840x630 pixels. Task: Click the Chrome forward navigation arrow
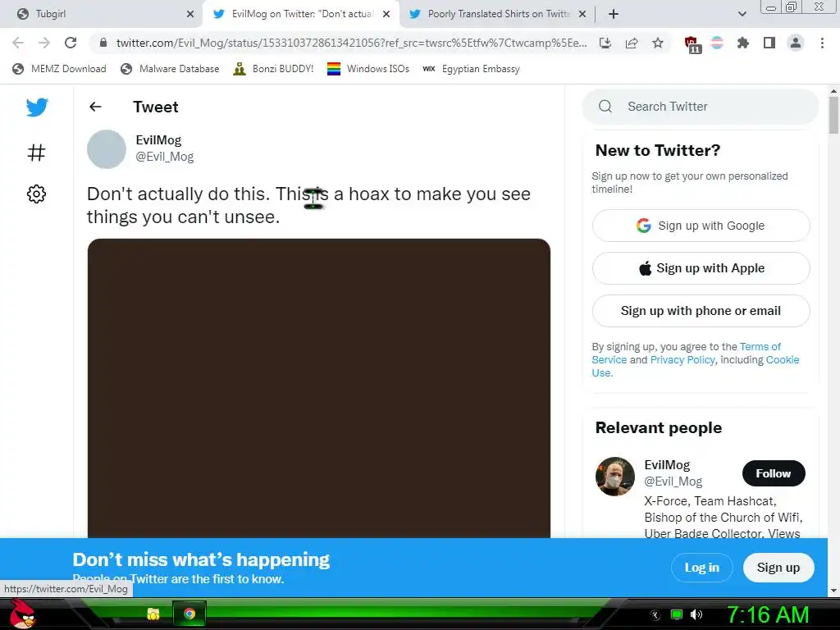point(44,43)
